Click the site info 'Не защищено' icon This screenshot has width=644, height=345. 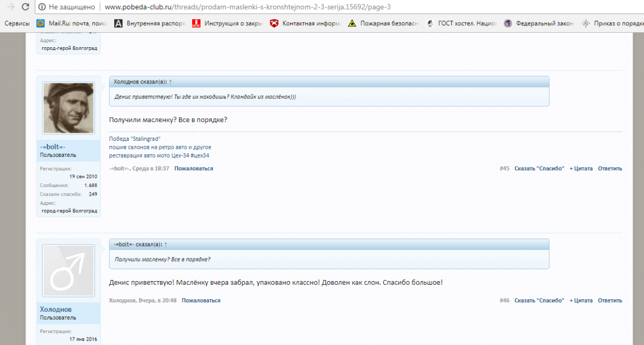[42, 8]
